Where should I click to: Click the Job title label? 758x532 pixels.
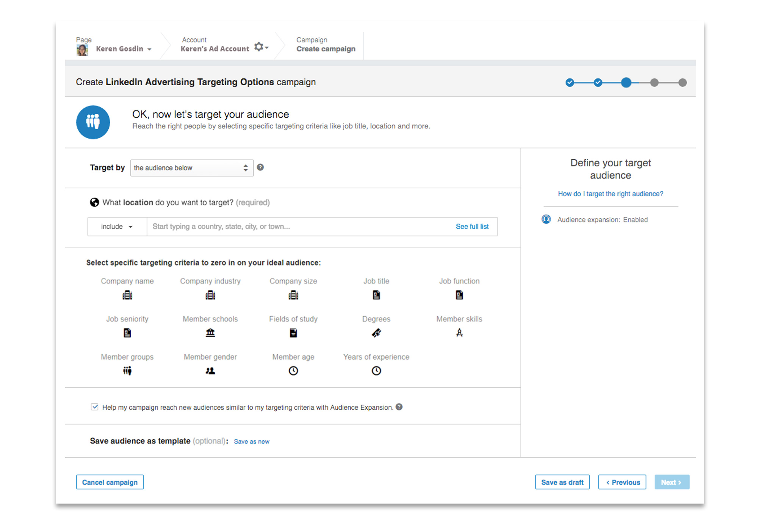(x=376, y=281)
